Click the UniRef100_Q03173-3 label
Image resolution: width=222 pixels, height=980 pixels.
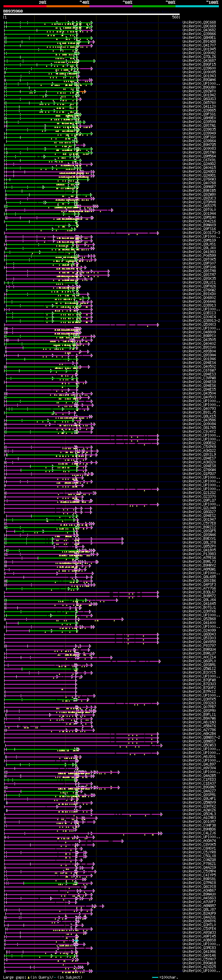click(201, 233)
